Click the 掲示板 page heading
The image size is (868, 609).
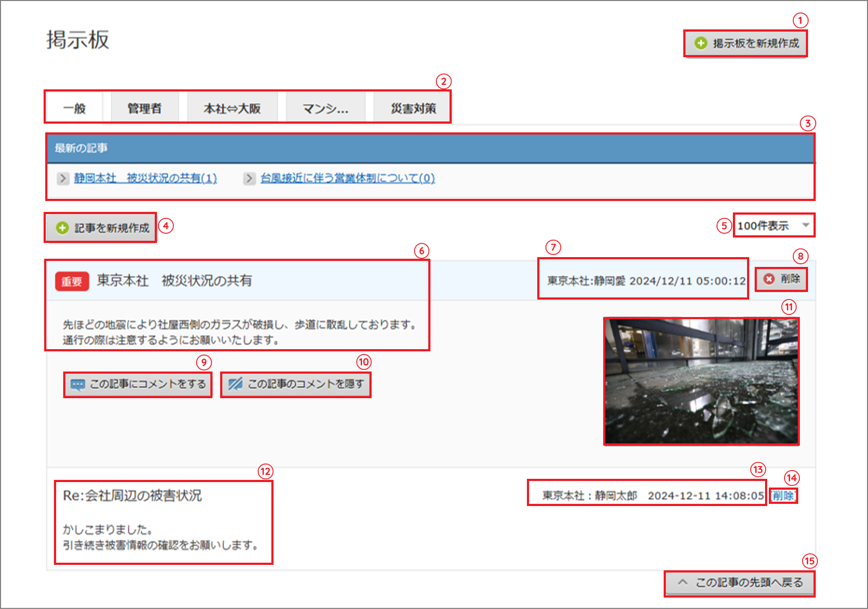[x=78, y=40]
